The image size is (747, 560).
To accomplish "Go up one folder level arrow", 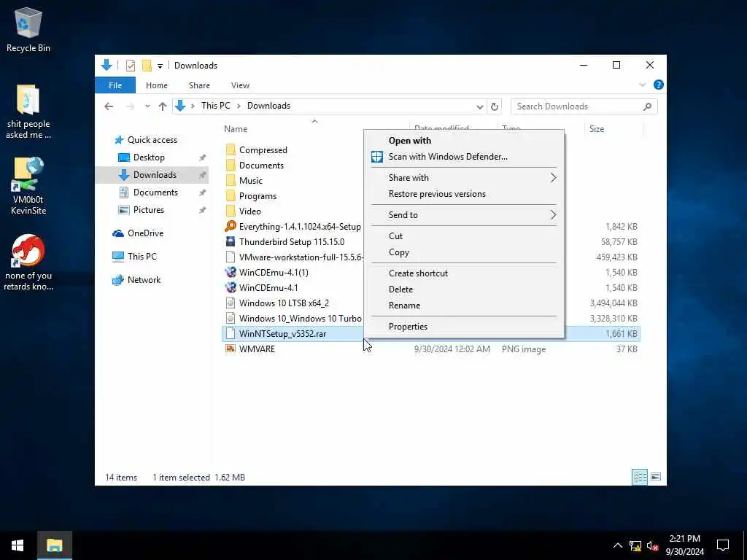I will coord(163,106).
